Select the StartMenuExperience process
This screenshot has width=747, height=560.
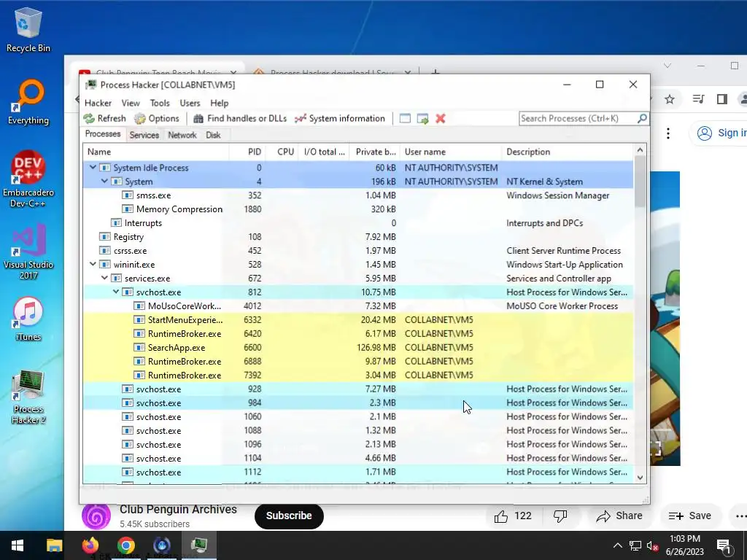pyautogui.click(x=358, y=319)
